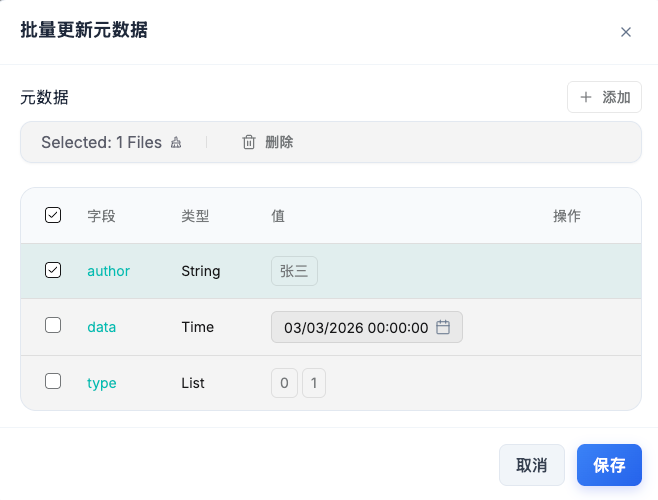The width and height of the screenshot is (658, 500).
Task: Click the 删除 delete label
Action: [x=279, y=142]
